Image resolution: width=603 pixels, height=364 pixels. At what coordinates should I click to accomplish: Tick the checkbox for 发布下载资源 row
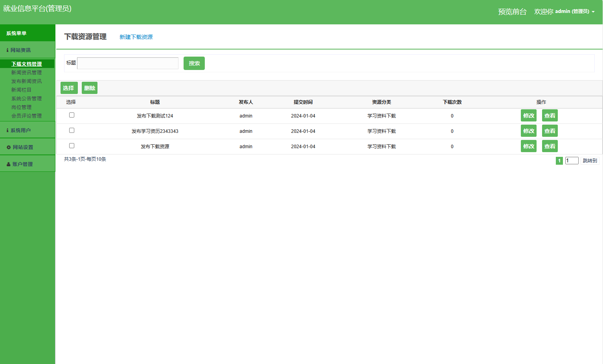(x=72, y=146)
